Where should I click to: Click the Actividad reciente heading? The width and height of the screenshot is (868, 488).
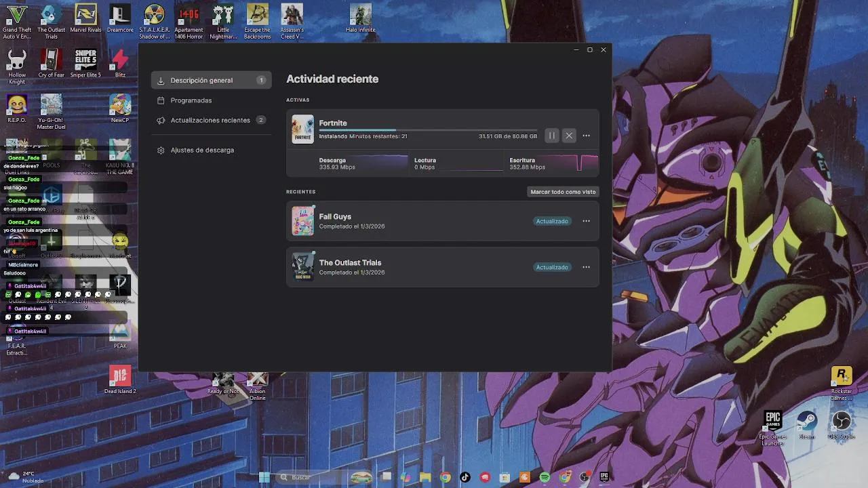[332, 79]
